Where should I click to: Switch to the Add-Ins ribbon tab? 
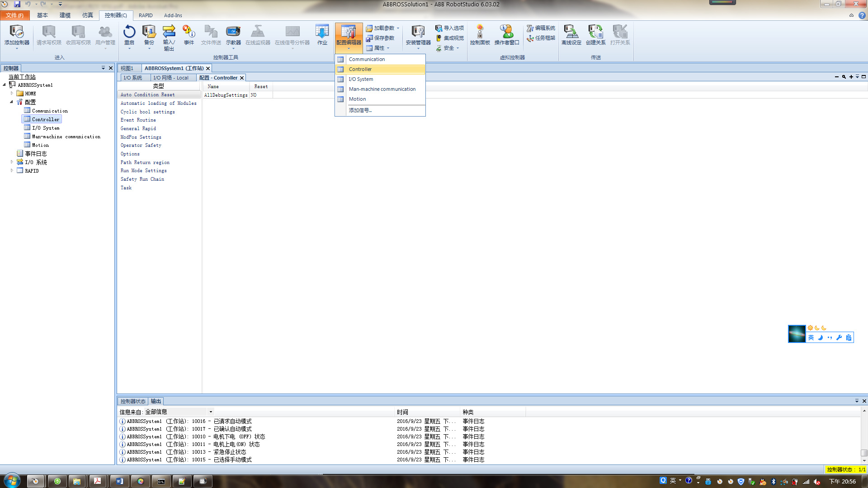(173, 15)
